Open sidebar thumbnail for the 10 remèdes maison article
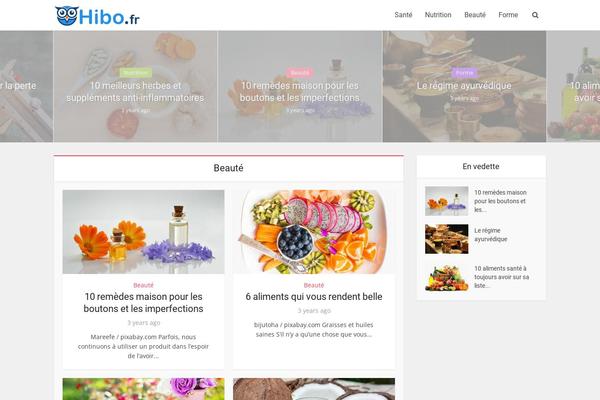Screen dimensions: 600x400 [x=447, y=201]
